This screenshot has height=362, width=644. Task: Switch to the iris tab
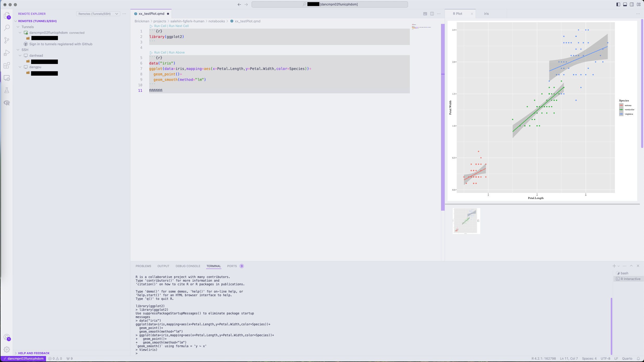486,14
